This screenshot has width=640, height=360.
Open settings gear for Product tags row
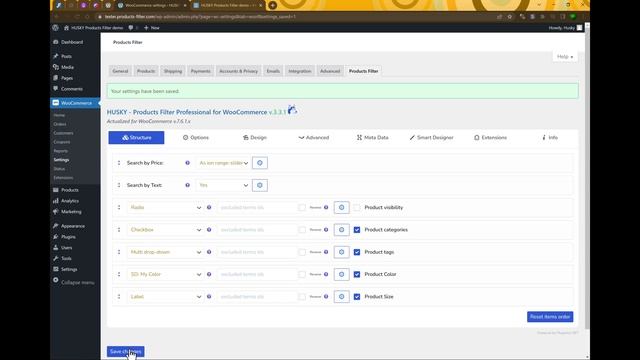[x=341, y=252]
